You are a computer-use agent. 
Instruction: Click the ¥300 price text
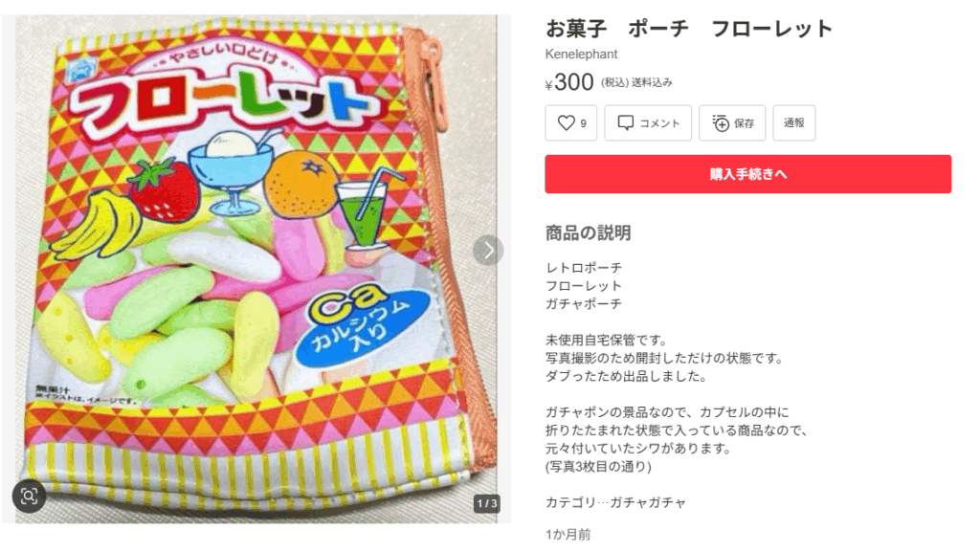point(569,82)
